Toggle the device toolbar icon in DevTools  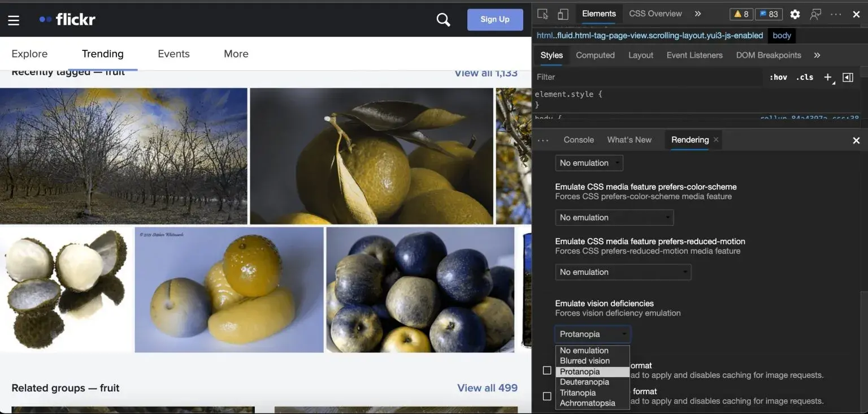563,14
